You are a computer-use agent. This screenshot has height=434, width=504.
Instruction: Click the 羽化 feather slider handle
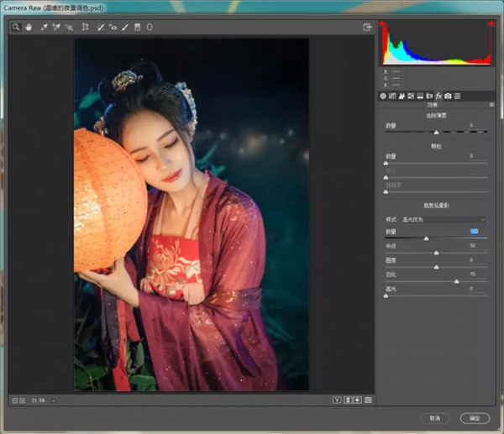tap(457, 281)
